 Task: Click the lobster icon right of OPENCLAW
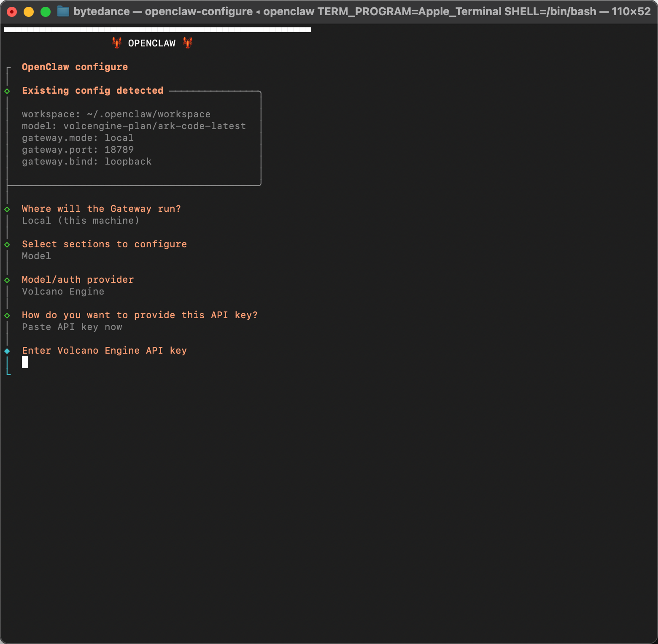pos(188,43)
